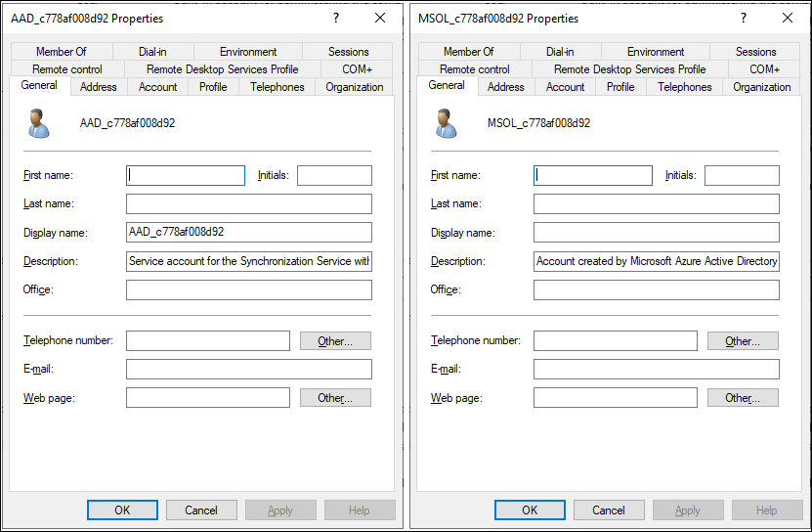Click Other button beside Telephone number in AAD window
The height and width of the screenshot is (532, 812).
(335, 340)
